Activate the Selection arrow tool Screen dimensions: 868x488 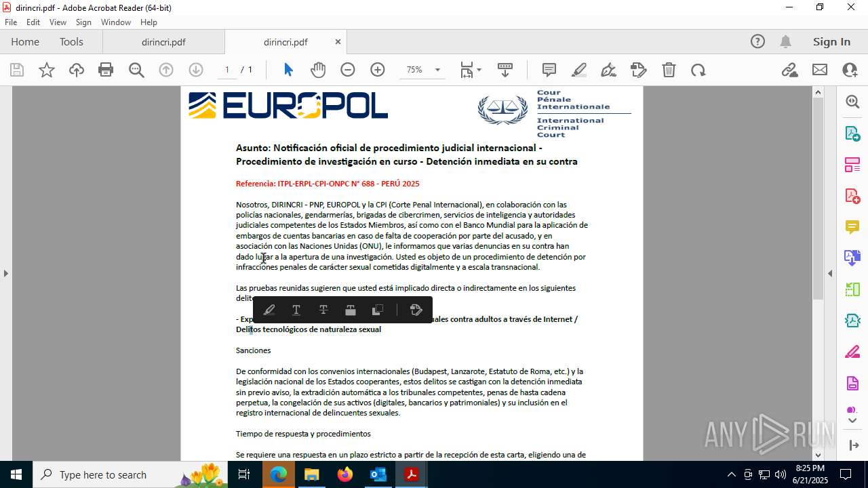(x=288, y=70)
